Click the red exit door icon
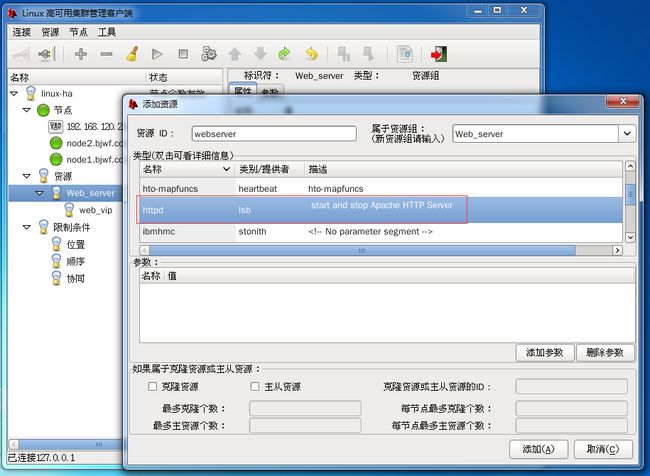650x476 pixels. [x=439, y=54]
